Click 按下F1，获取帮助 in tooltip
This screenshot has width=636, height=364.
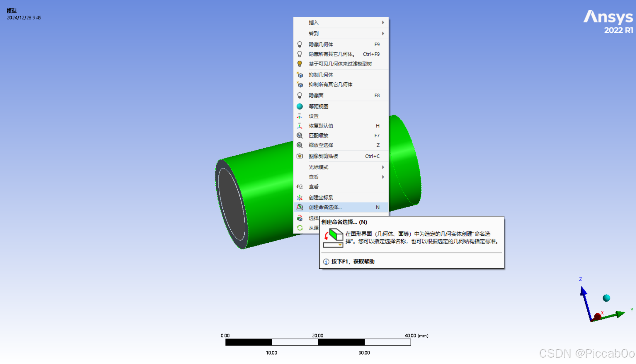[353, 261]
